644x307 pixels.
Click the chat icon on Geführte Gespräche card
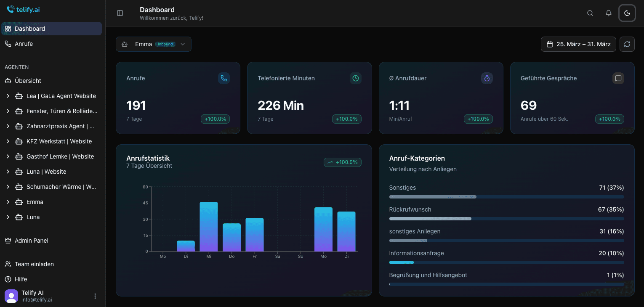618,78
